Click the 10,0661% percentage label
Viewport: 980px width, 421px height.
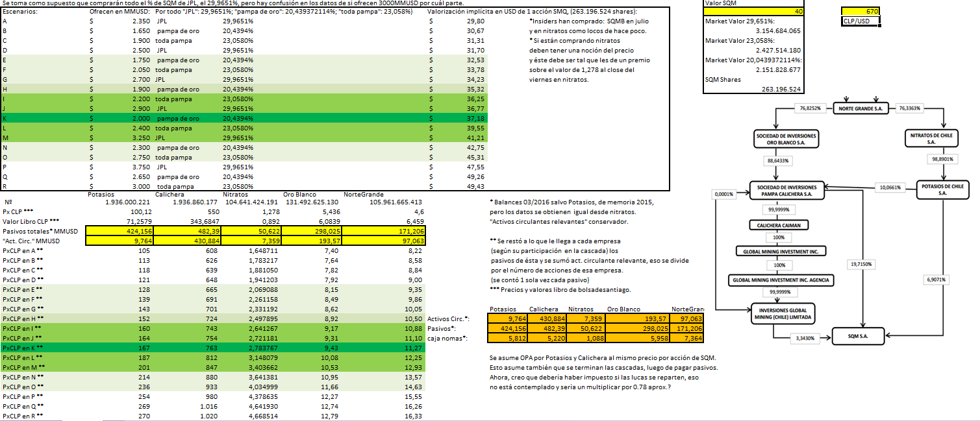(x=892, y=187)
